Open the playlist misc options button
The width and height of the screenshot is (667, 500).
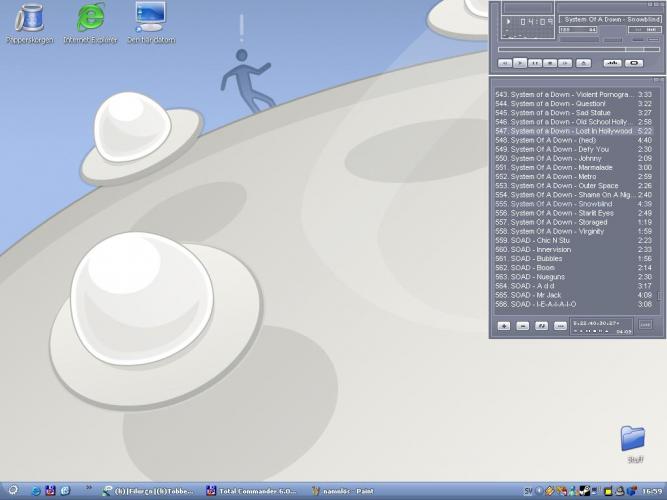tap(559, 325)
